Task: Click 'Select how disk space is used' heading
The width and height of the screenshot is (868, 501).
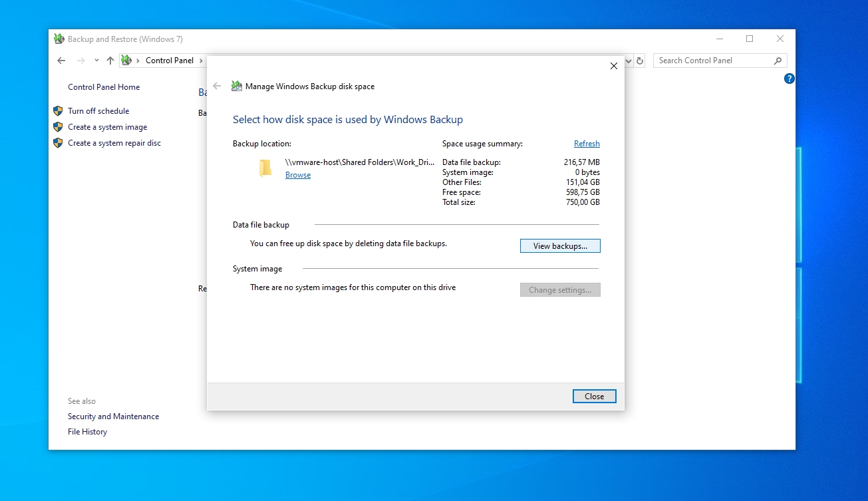Action: click(348, 120)
